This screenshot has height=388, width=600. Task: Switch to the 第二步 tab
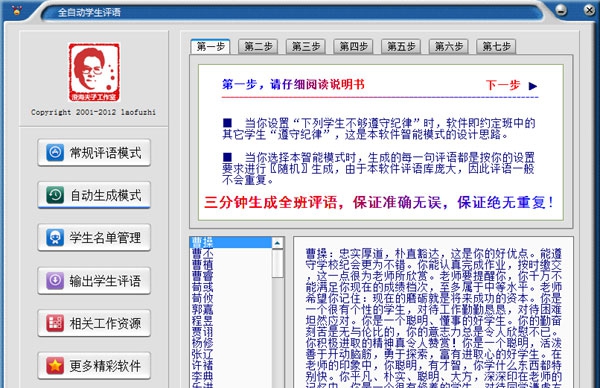(x=258, y=47)
